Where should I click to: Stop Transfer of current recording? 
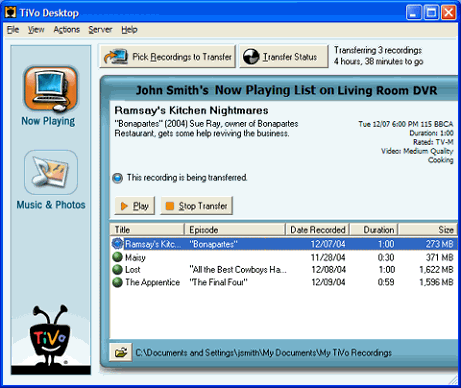196,206
